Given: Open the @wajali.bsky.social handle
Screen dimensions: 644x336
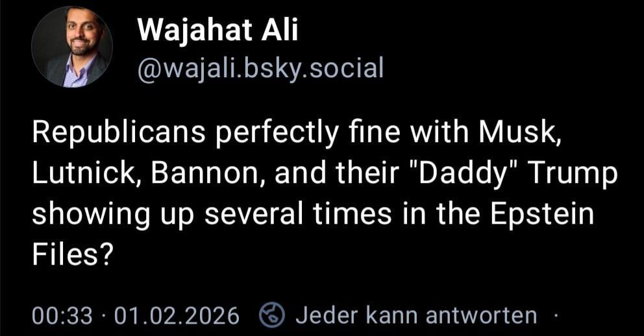Looking at the screenshot, I should click(260, 66).
